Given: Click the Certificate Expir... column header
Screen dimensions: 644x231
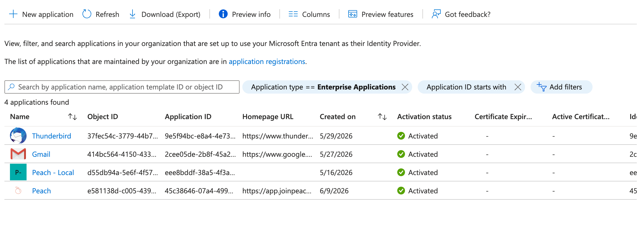Looking at the screenshot, I should 503,117.
